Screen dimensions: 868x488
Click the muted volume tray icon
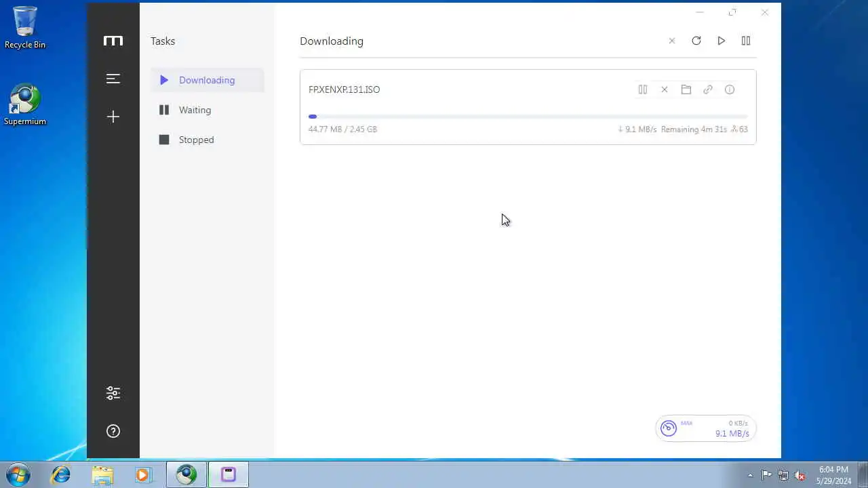click(x=800, y=475)
